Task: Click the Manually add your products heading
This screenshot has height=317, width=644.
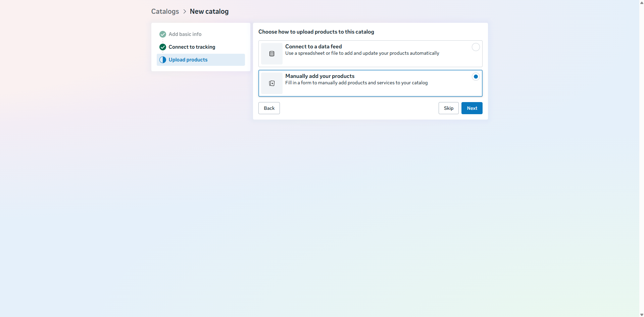Action: pyautogui.click(x=320, y=76)
